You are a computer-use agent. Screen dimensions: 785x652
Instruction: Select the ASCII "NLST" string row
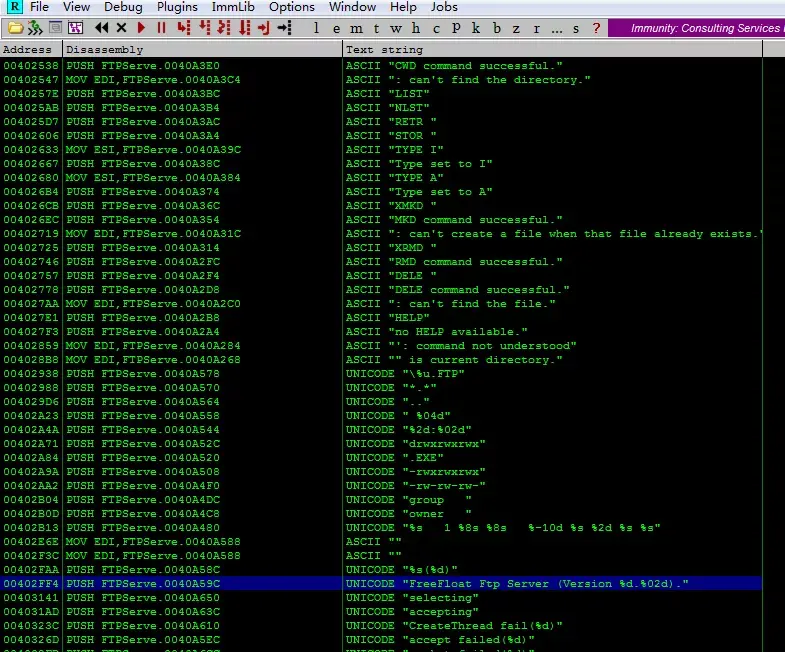click(381, 108)
